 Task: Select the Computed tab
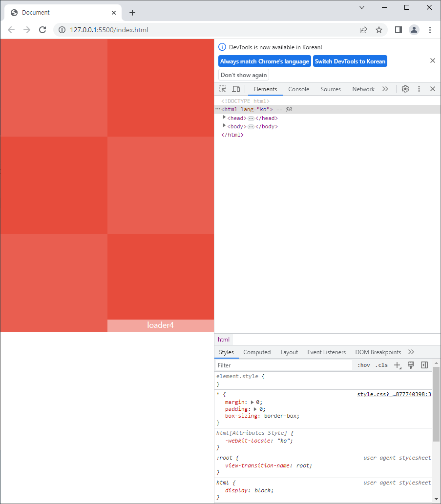pos(257,352)
